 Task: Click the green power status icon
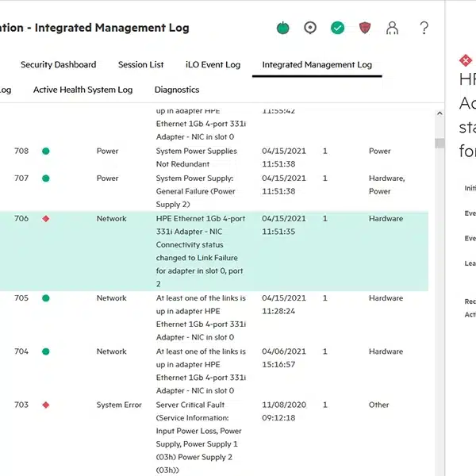(283, 29)
